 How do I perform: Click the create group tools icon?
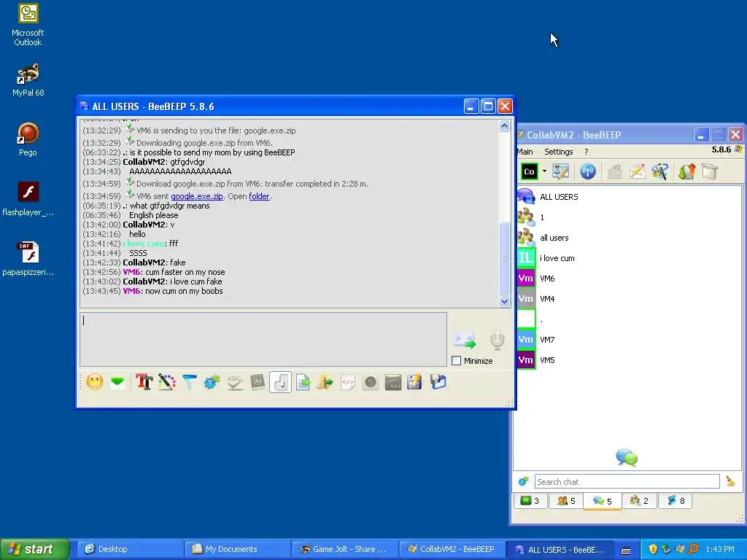point(660,171)
